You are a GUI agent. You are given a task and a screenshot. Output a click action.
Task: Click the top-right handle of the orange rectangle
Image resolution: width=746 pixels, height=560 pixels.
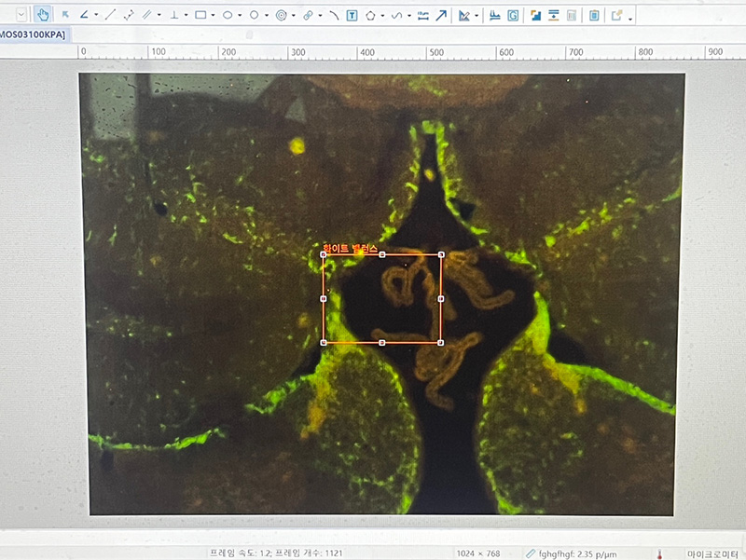441,254
